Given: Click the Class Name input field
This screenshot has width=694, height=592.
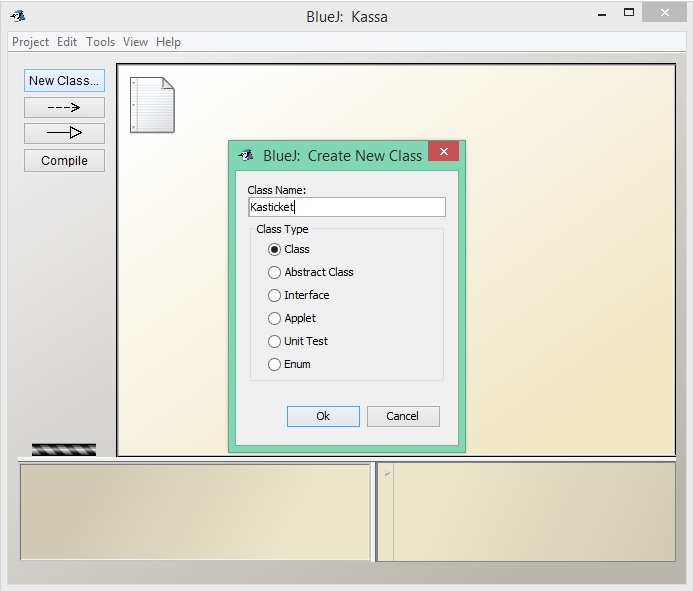Looking at the screenshot, I should 347,207.
